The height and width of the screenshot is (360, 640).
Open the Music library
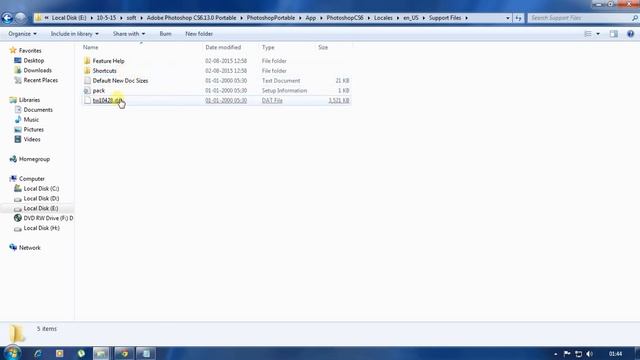point(31,120)
